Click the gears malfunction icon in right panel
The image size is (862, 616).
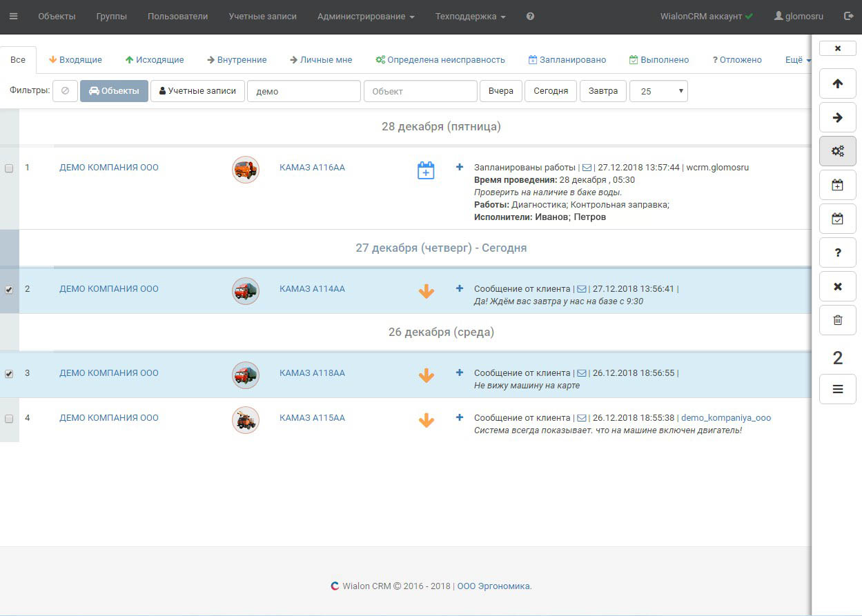837,151
